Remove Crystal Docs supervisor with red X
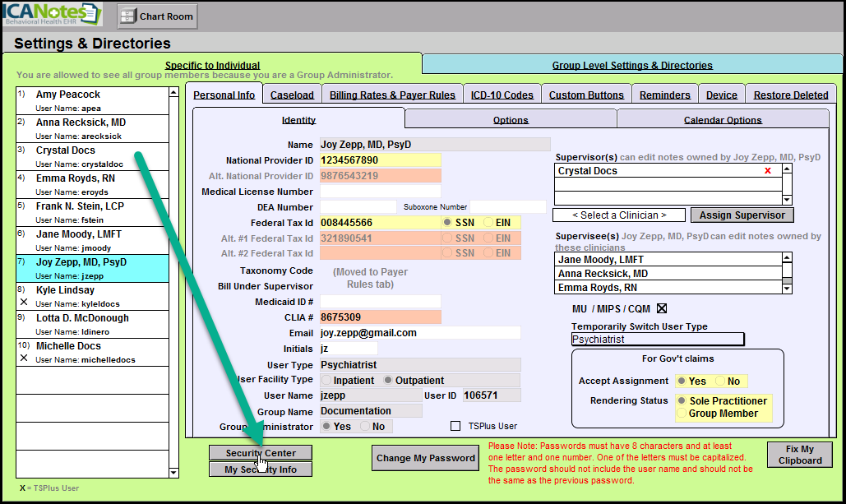Image resolution: width=846 pixels, height=504 pixels. [x=768, y=171]
